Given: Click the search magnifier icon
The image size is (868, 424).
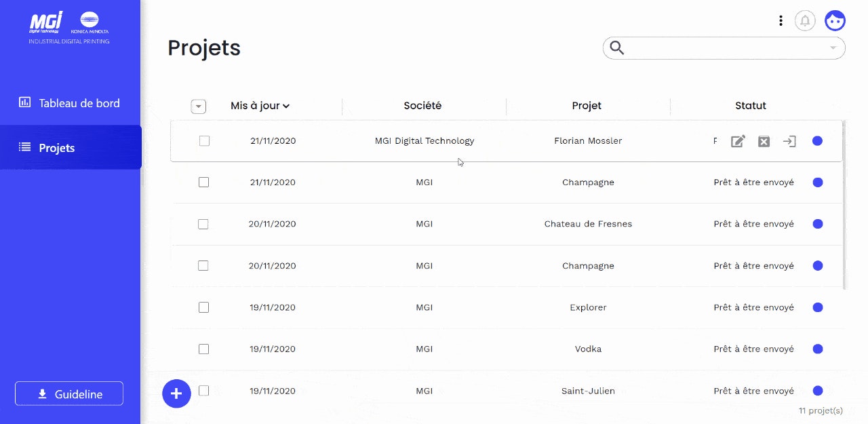Looking at the screenshot, I should pyautogui.click(x=616, y=47).
